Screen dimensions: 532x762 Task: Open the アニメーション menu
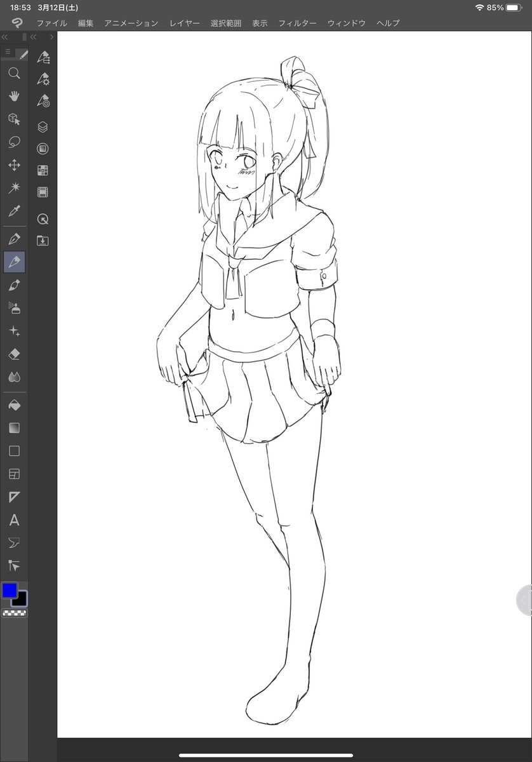coord(131,23)
